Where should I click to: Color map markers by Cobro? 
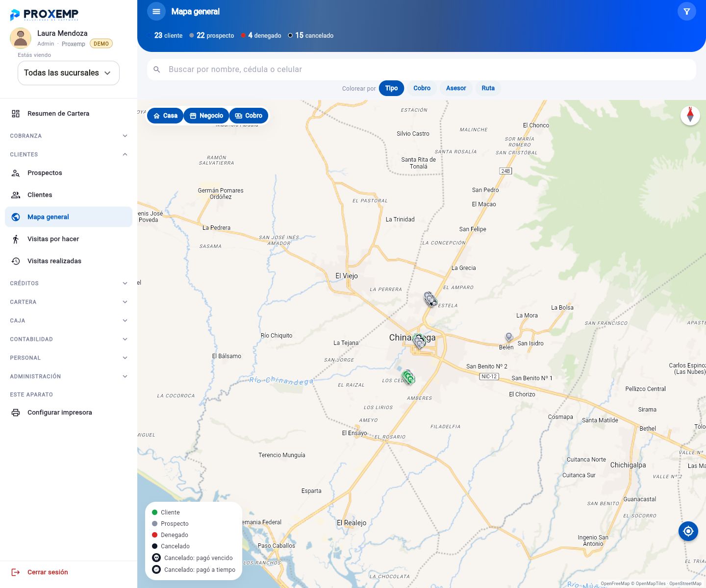pos(422,88)
